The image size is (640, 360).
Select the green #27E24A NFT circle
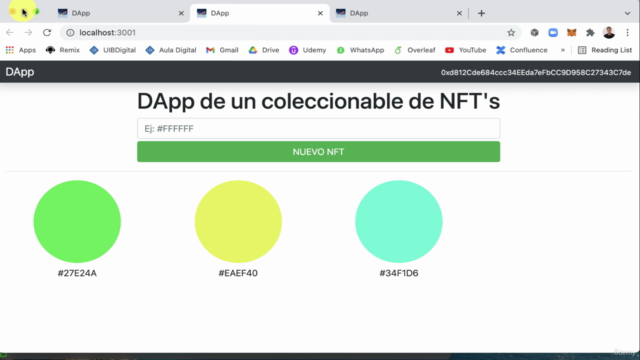click(77, 222)
